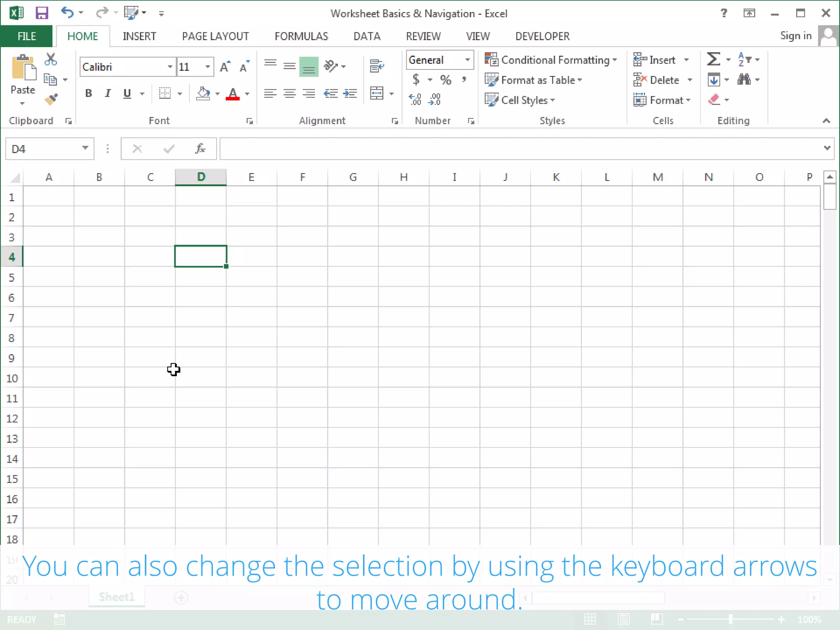This screenshot has width=840, height=630.
Task: Select column D header
Action: click(x=201, y=177)
